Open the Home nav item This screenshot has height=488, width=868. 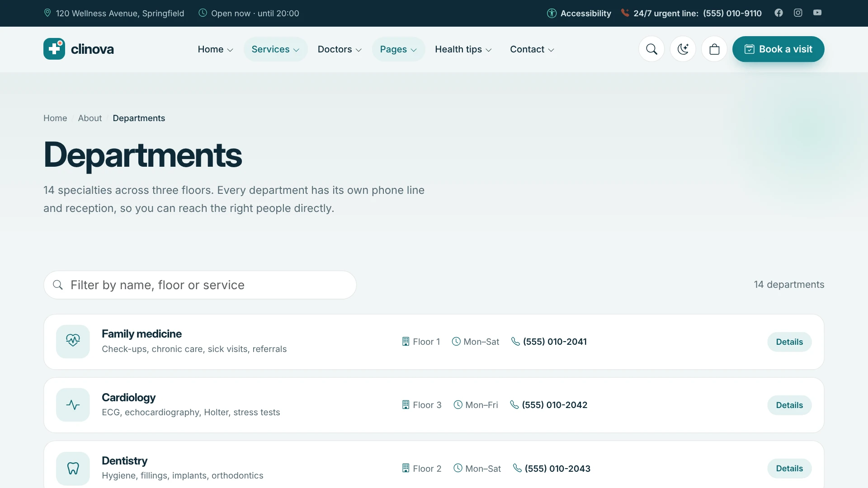(216, 49)
